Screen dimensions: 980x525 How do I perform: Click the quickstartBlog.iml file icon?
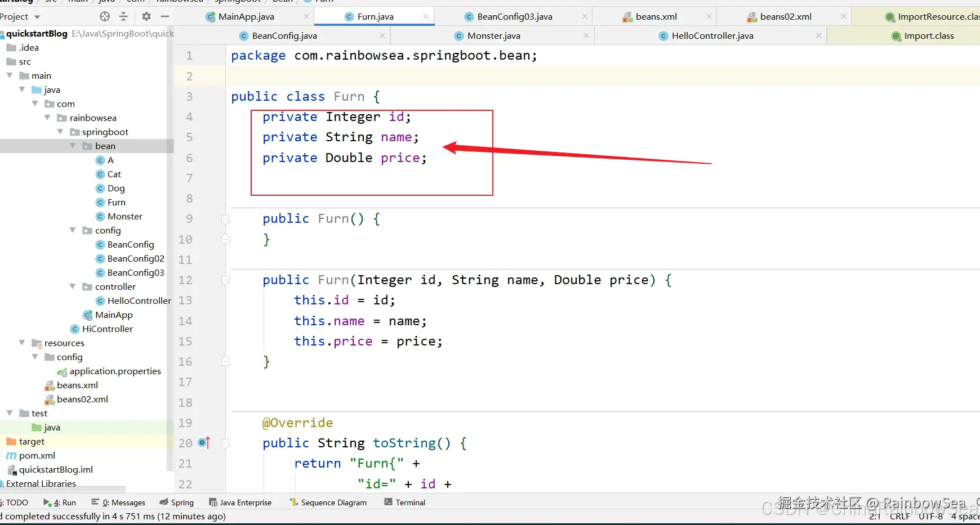[12, 470]
